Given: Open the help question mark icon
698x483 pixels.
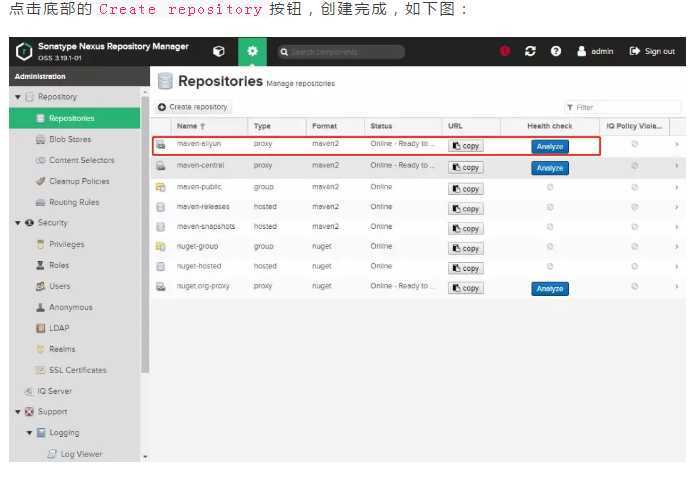Looking at the screenshot, I should [556, 51].
